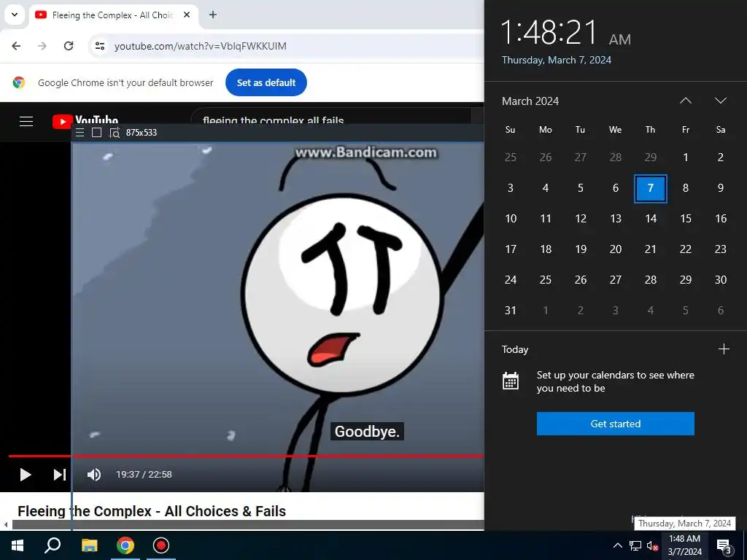Screen dimensions: 747x560
Task: Select March 20 in the calendar
Action: pos(616,249)
